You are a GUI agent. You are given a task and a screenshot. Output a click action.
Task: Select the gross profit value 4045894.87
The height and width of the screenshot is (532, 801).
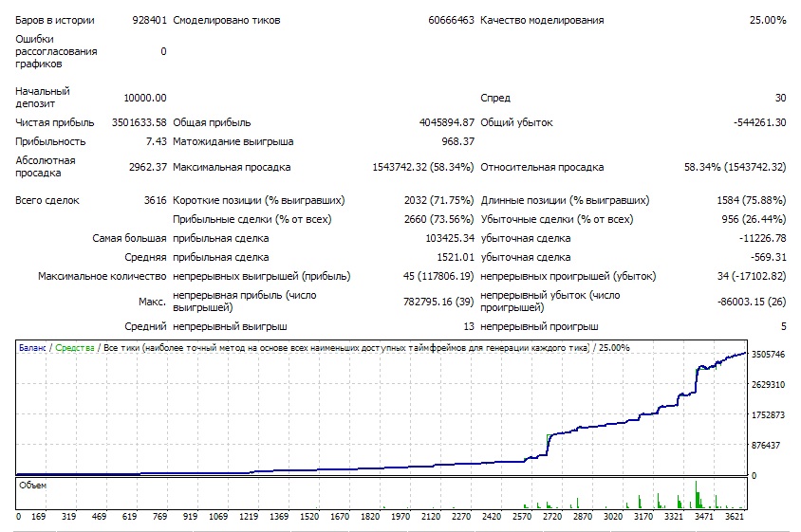[446, 122]
